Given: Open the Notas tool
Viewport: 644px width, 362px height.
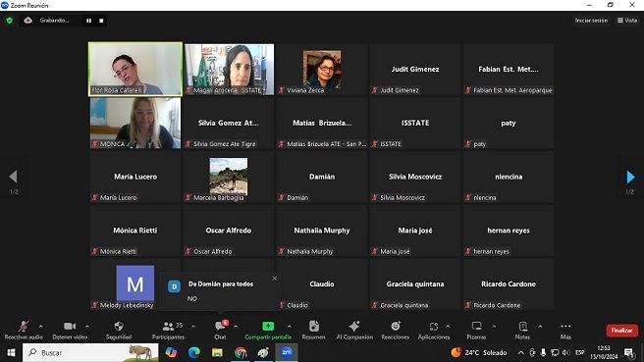Looking at the screenshot, I should point(522,330).
